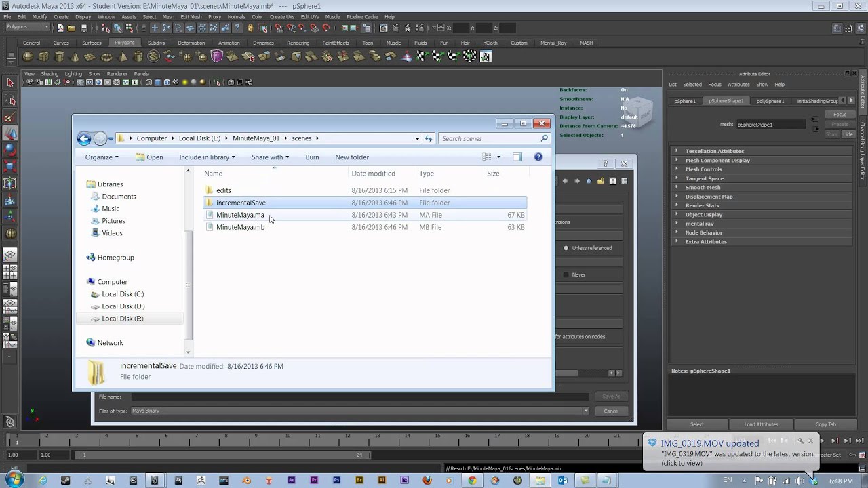Create a polygon cone from the shelf

[x=75, y=57]
